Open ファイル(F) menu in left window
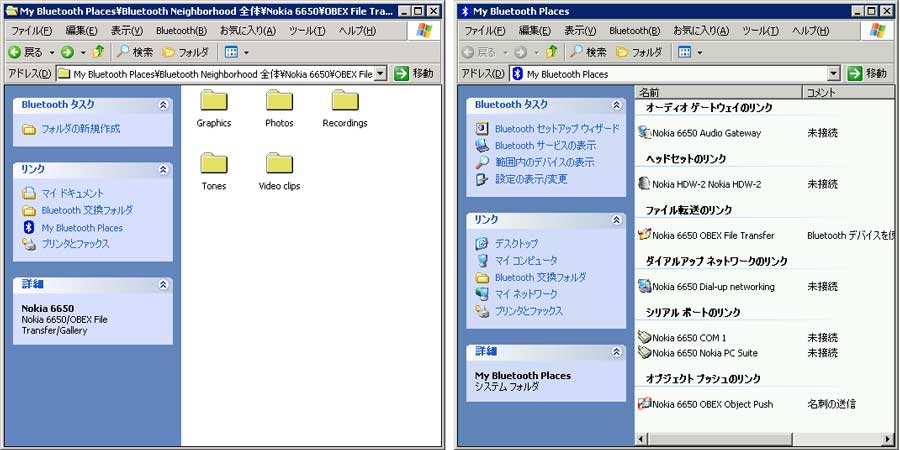The height and width of the screenshot is (450, 900). tap(29, 31)
